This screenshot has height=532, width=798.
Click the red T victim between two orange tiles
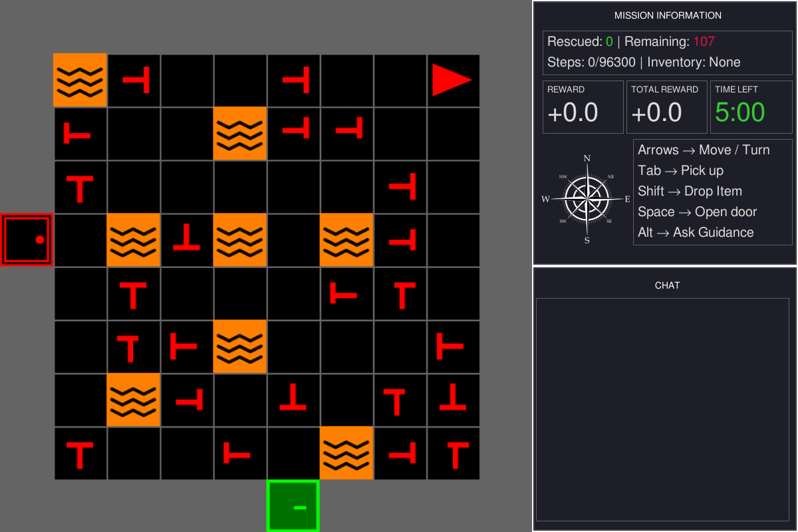click(x=187, y=237)
